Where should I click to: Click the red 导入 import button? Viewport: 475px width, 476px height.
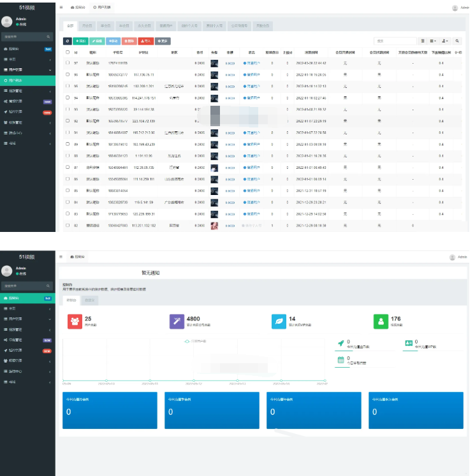(x=146, y=41)
